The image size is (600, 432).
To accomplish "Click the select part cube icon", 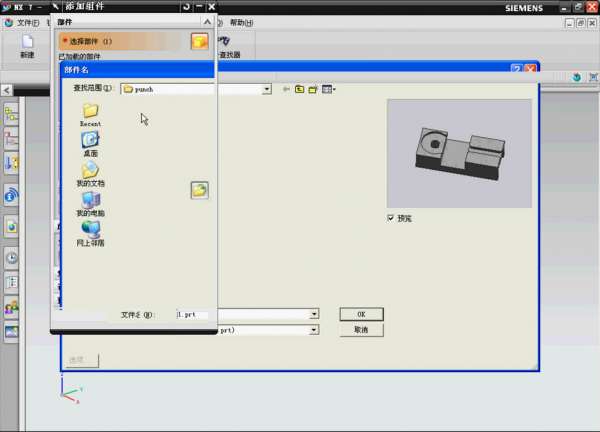I will tap(199, 41).
